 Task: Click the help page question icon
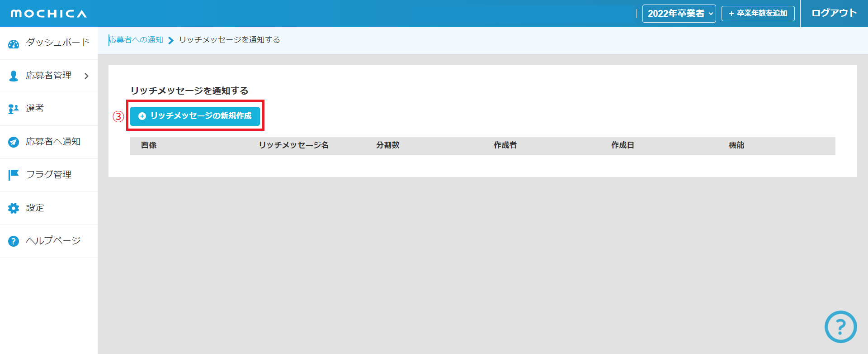pos(14,241)
